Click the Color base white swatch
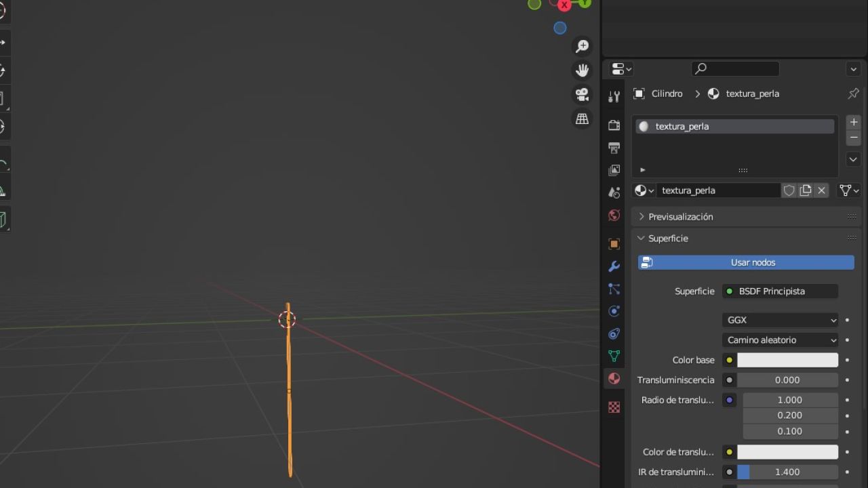The width and height of the screenshot is (868, 488). tap(787, 360)
